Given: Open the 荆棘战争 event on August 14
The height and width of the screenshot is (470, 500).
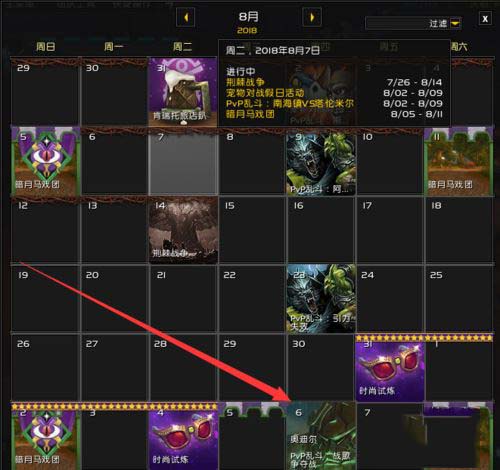Looking at the screenshot, I should tap(183, 230).
